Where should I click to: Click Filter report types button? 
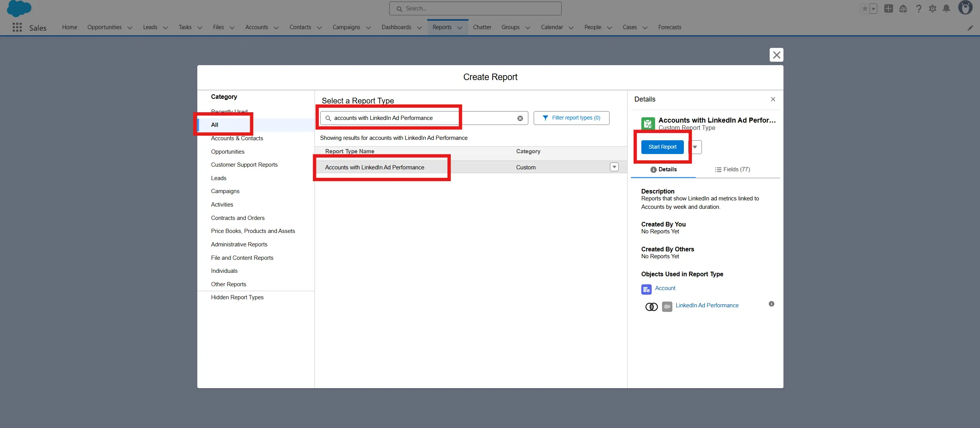coord(571,118)
